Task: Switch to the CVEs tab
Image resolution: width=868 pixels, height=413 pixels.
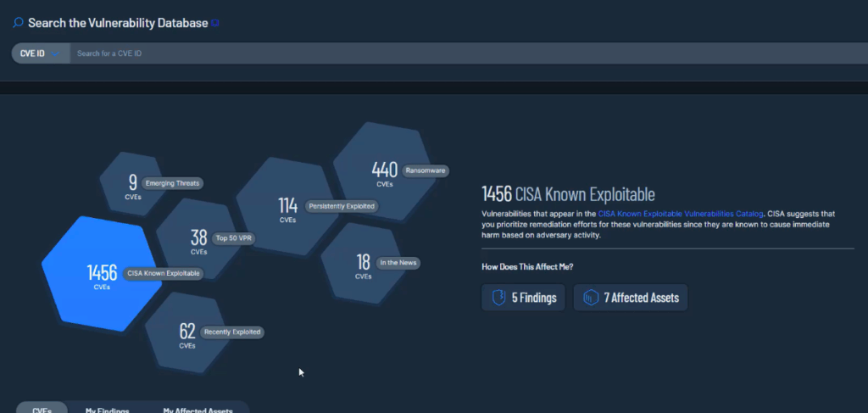Action: click(x=42, y=409)
